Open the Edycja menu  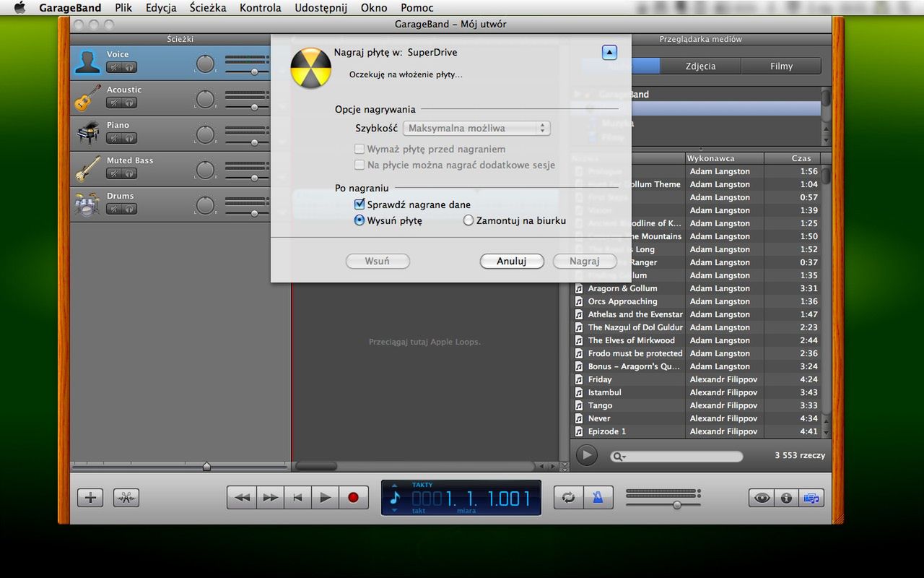pos(161,8)
